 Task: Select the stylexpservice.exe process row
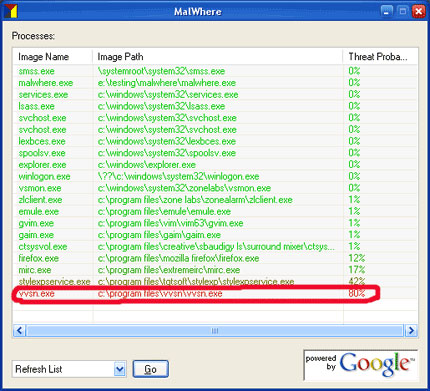(x=215, y=281)
